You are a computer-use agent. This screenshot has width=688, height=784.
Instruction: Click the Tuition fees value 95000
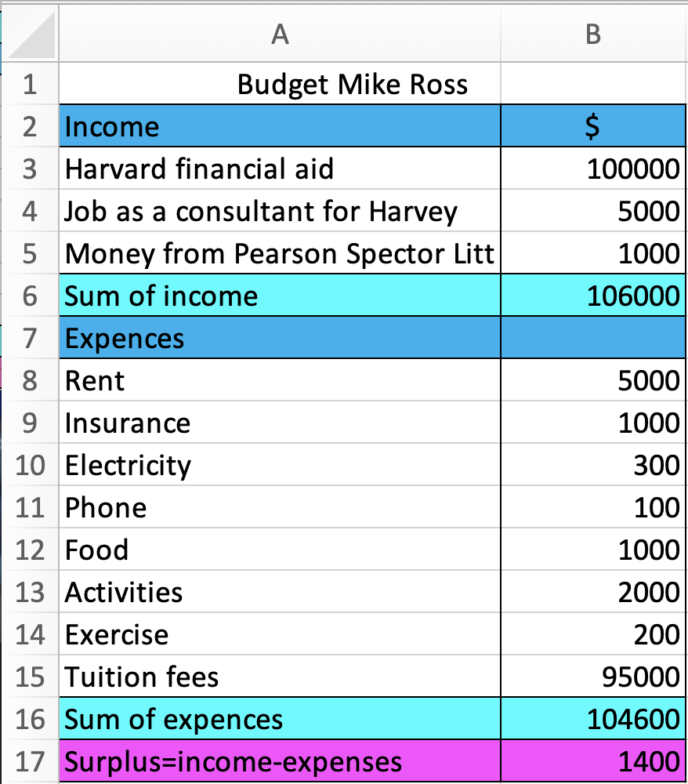click(x=593, y=676)
